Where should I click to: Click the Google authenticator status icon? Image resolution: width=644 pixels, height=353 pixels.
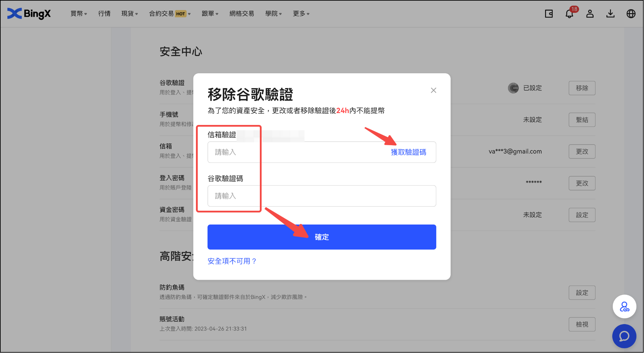tap(513, 88)
